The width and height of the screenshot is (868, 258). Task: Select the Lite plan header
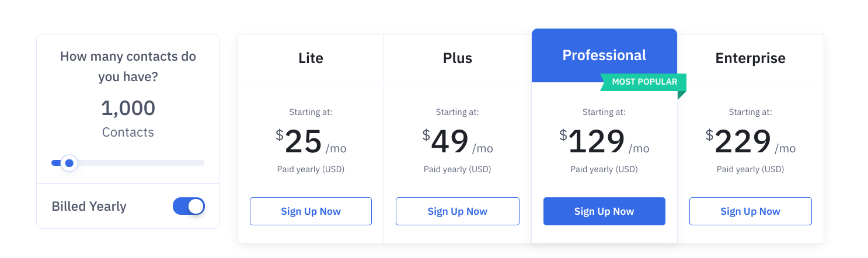tap(311, 58)
